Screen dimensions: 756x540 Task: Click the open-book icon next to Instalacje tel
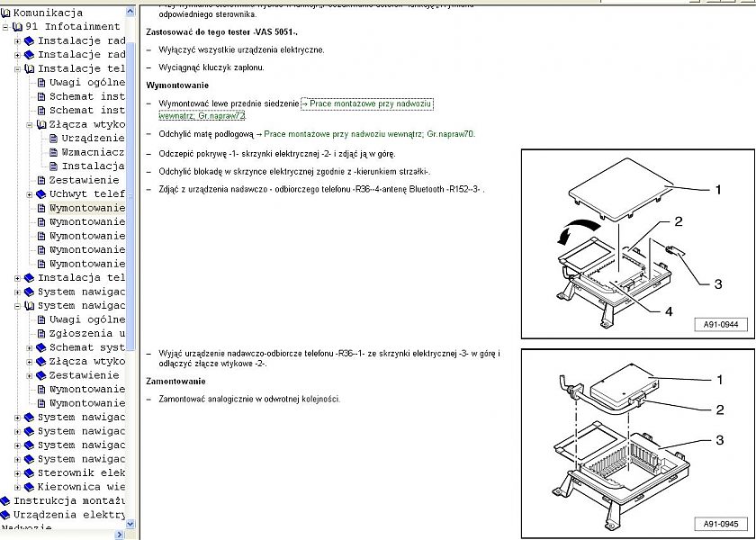click(30, 69)
